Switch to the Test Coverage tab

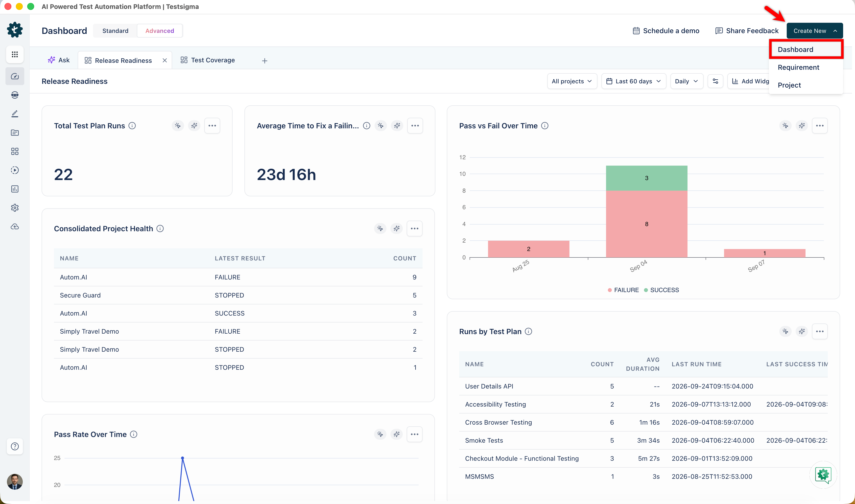208,60
